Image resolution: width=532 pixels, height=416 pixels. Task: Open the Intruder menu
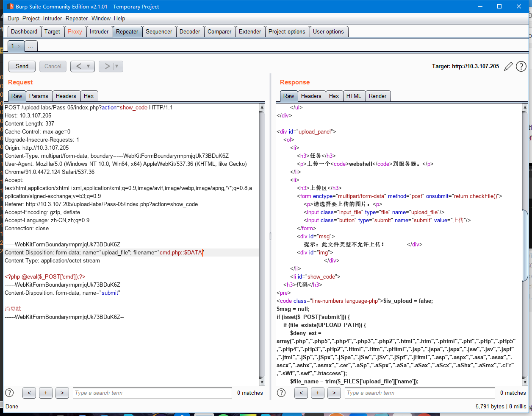[x=53, y=18]
